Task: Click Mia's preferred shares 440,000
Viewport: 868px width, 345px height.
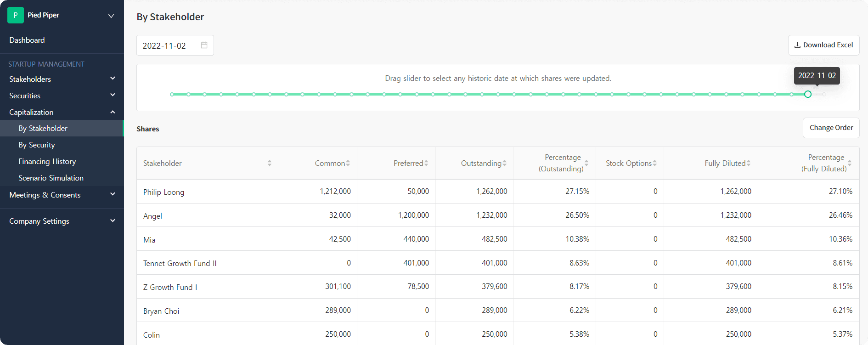Action: 416,239
